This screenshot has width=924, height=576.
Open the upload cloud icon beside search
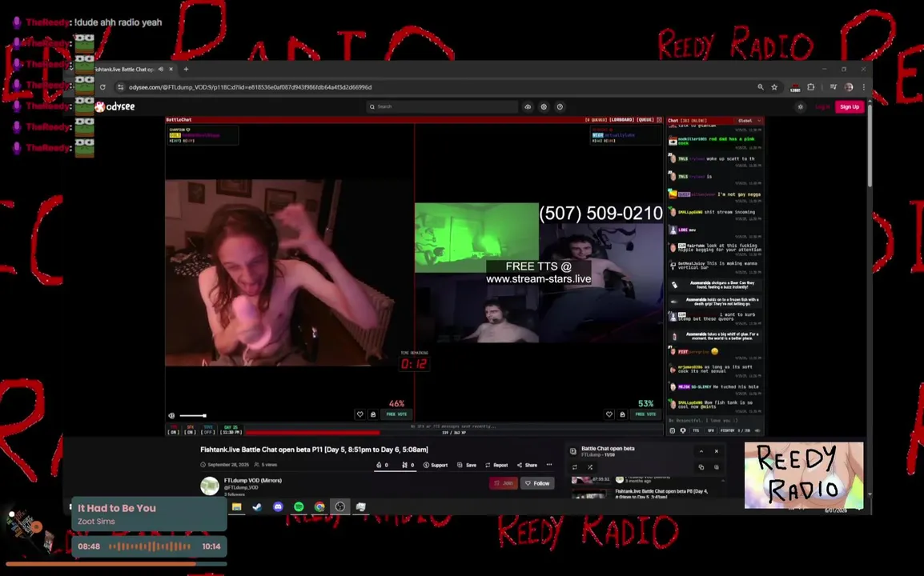pyautogui.click(x=528, y=106)
